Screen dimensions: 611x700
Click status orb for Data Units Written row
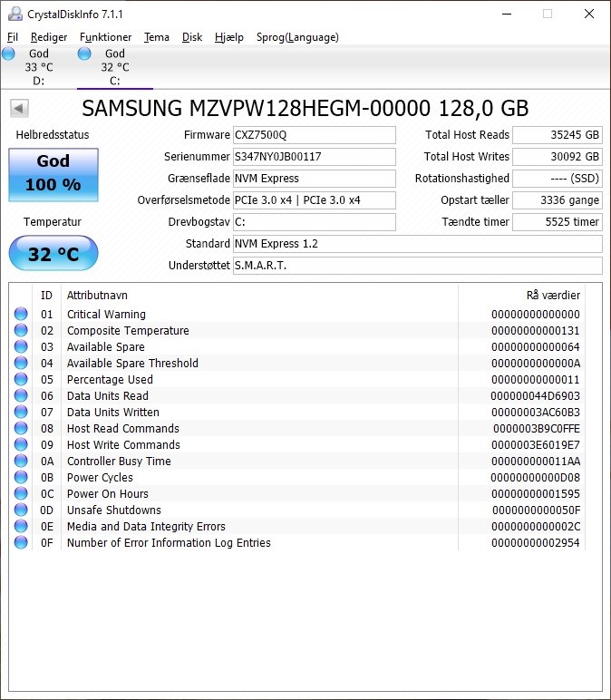pyautogui.click(x=21, y=412)
